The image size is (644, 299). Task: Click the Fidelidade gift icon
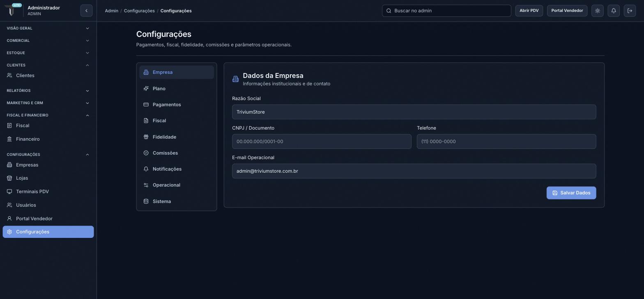[x=146, y=137]
